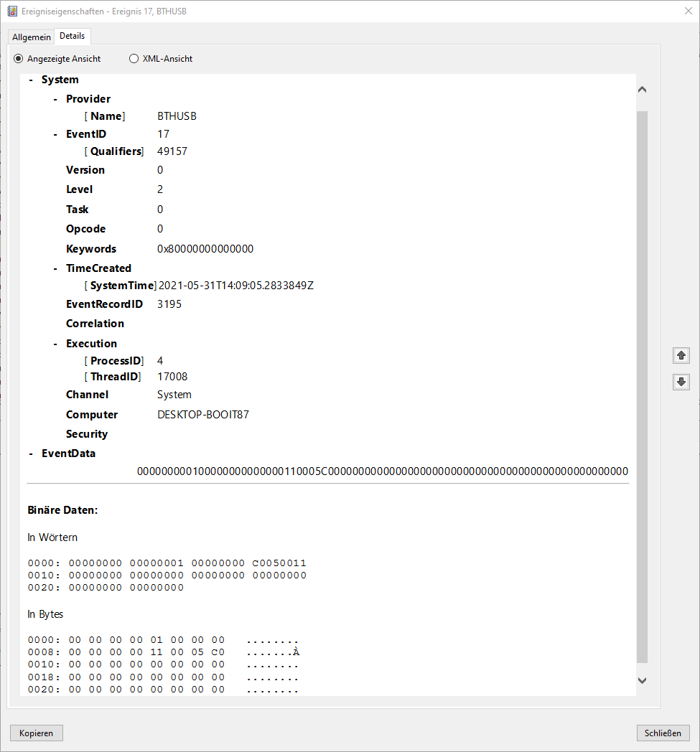The image size is (700, 752).
Task: Click the previous event up arrow button
Action: [681, 355]
